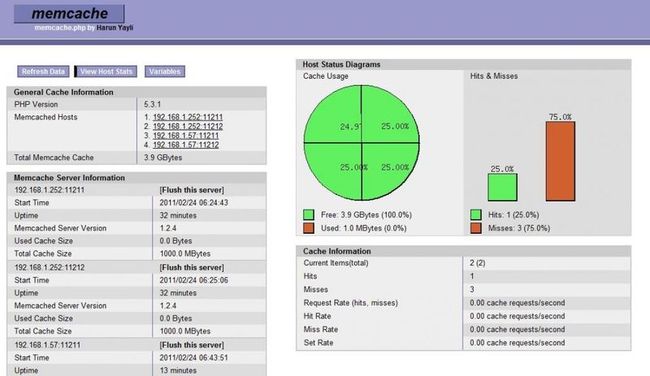650x376 pixels.
Task: Click the Free: 3.9 GBytes (100.0%) legend text
Action: (366, 215)
